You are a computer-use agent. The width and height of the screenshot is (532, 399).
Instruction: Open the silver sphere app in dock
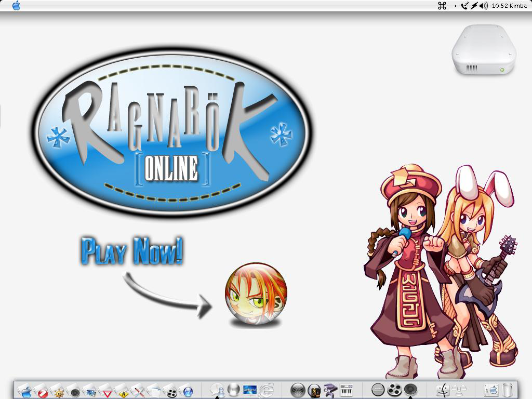pos(233,390)
